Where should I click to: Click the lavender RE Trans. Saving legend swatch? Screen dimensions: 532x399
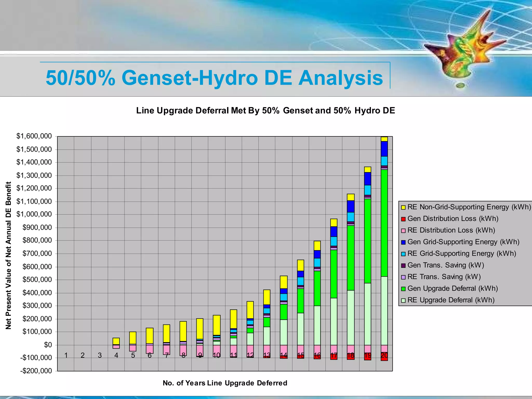tap(403, 277)
